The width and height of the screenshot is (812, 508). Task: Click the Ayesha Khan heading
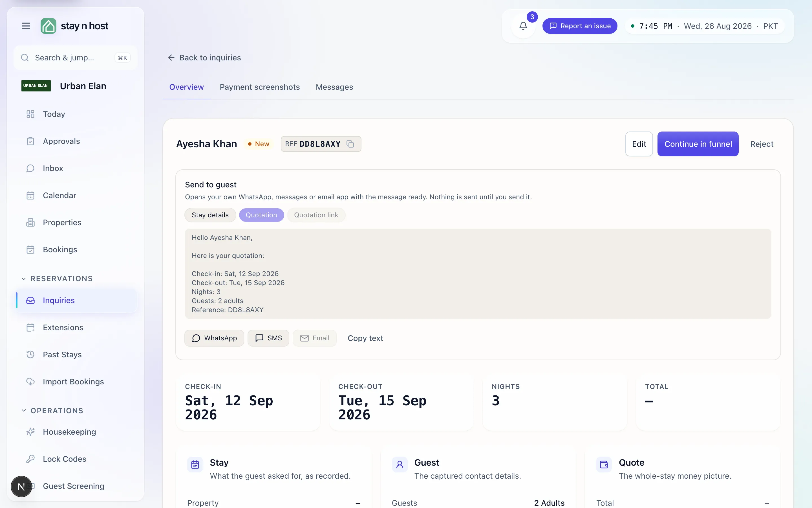[x=206, y=144]
